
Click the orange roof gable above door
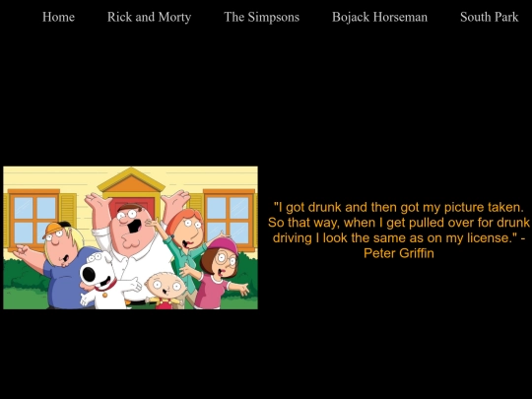click(x=131, y=181)
